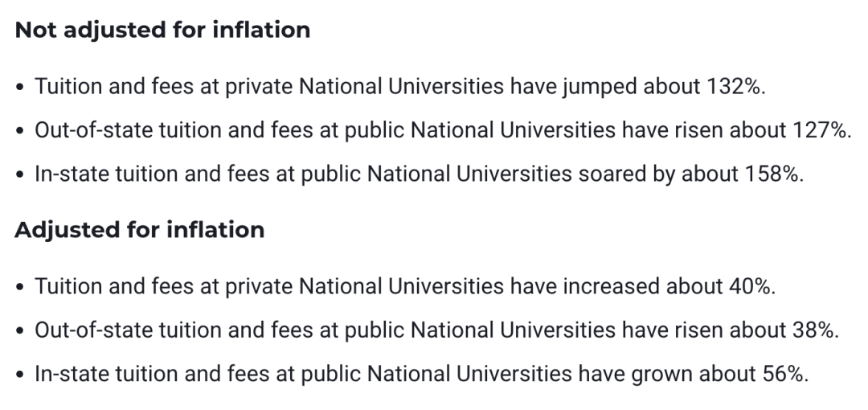This screenshot has height=410, width=868.
Task: Click the bullet point before 'jumped about 132%' line
Action: [20, 87]
